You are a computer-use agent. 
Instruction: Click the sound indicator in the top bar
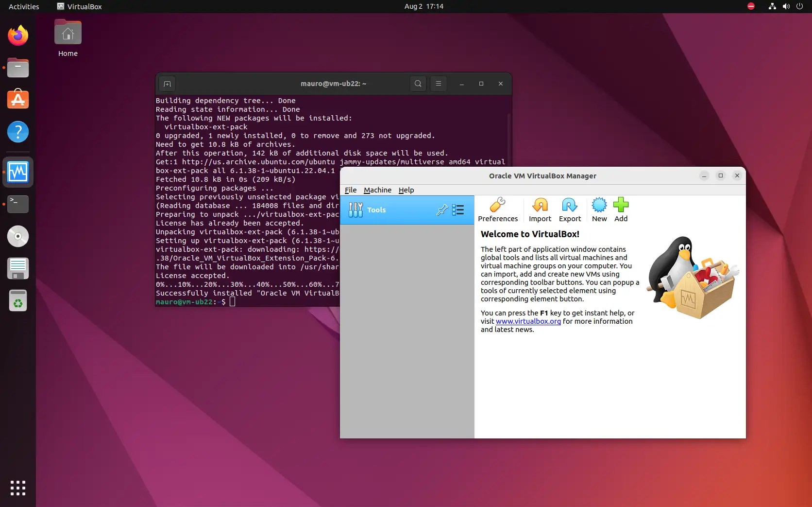pyautogui.click(x=785, y=6)
